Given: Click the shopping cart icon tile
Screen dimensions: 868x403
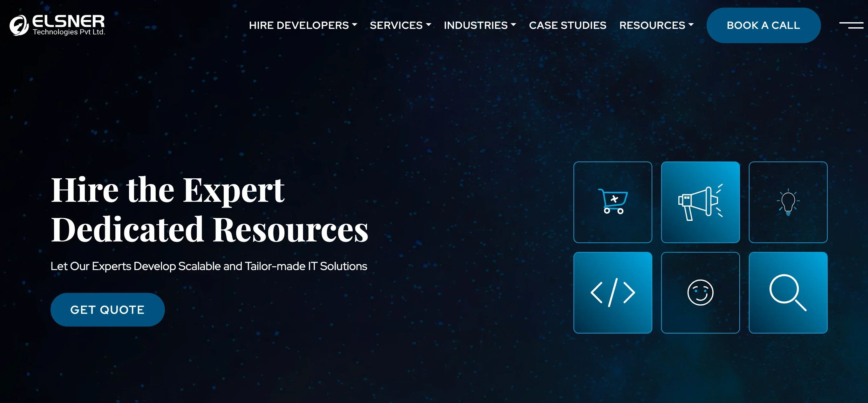Looking at the screenshot, I should point(613,202).
